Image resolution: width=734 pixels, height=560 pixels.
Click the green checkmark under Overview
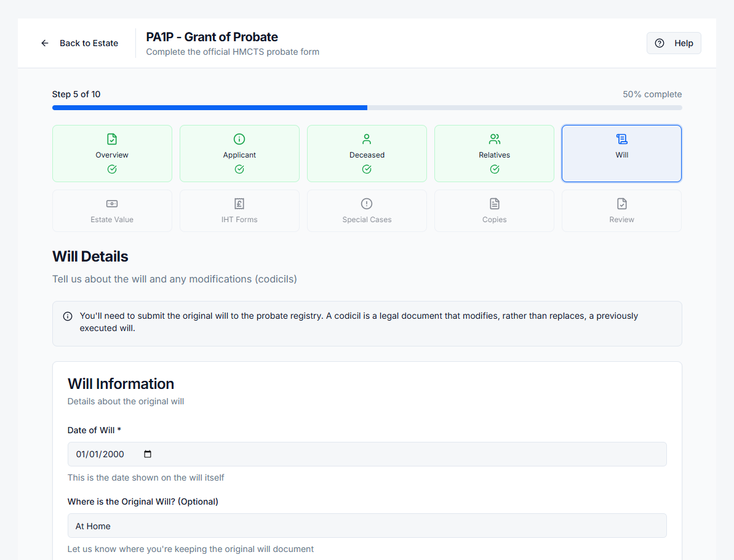[x=112, y=168]
